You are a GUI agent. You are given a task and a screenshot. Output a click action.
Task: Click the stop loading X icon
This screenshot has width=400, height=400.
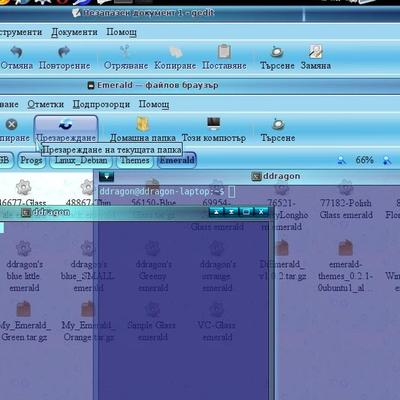pyautogui.click(x=12, y=124)
